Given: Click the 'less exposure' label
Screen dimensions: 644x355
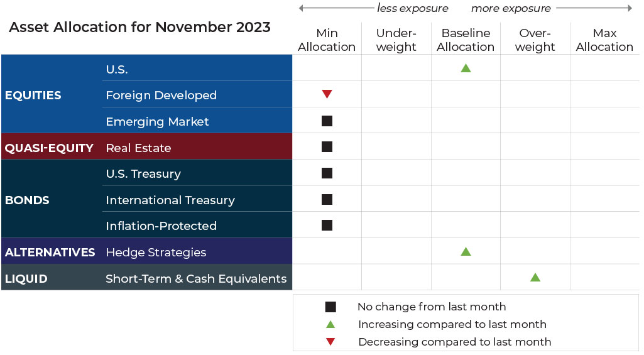Looking at the screenshot, I should [413, 8].
